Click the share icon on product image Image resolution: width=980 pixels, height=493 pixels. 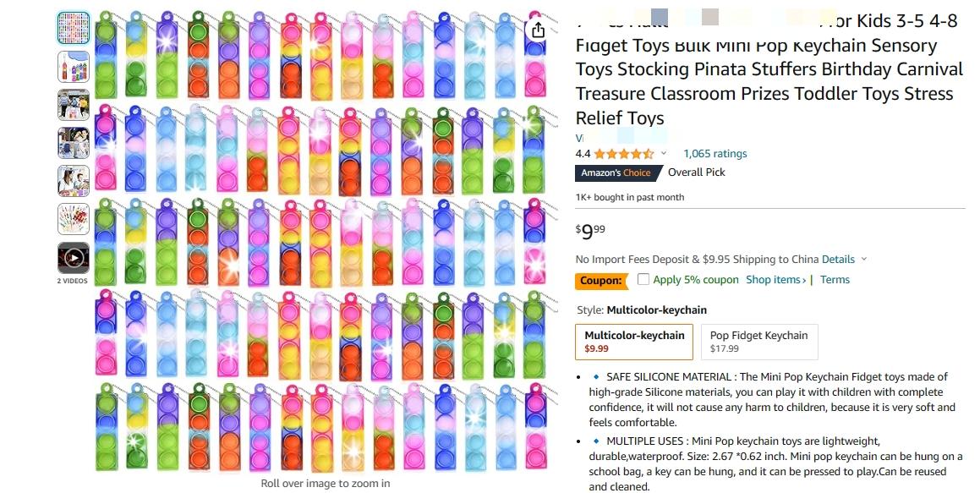coord(538,30)
